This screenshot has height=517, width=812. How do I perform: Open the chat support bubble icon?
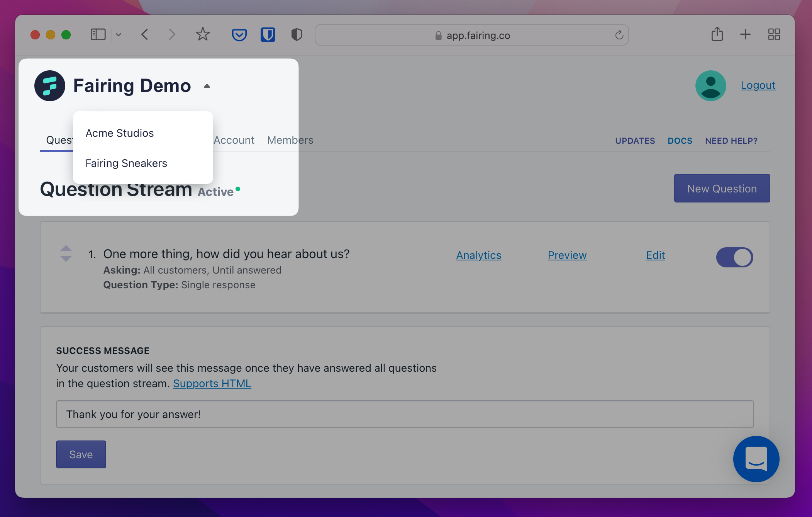pos(756,459)
